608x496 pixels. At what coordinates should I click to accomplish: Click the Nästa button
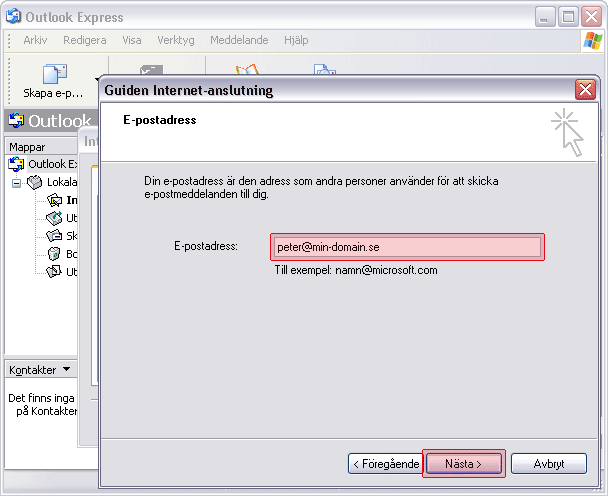(463, 464)
